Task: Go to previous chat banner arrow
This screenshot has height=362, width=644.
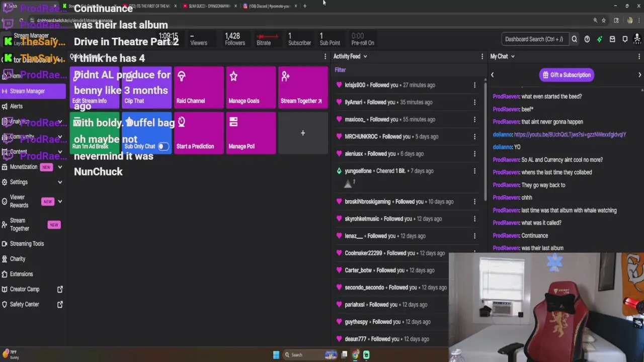Action: pos(492,75)
